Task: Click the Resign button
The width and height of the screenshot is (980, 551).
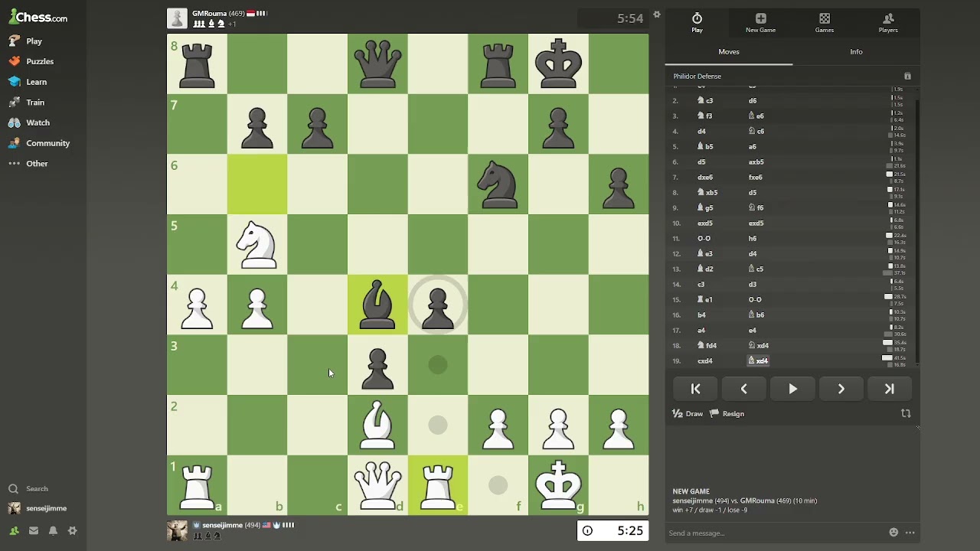Action: [x=727, y=414]
